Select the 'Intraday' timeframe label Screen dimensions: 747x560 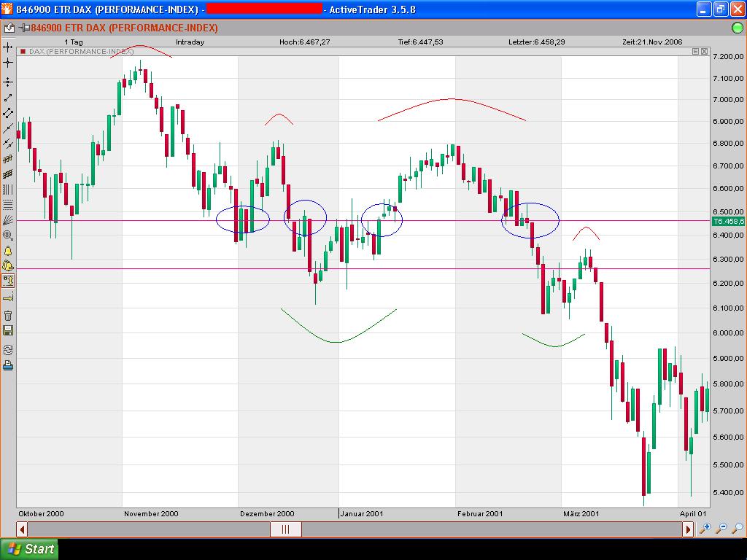[x=190, y=42]
